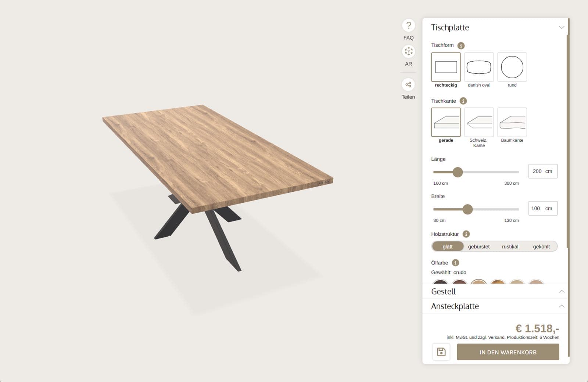Switch wood structure to gebürstet
The width and height of the screenshot is (588, 382).
[478, 246]
